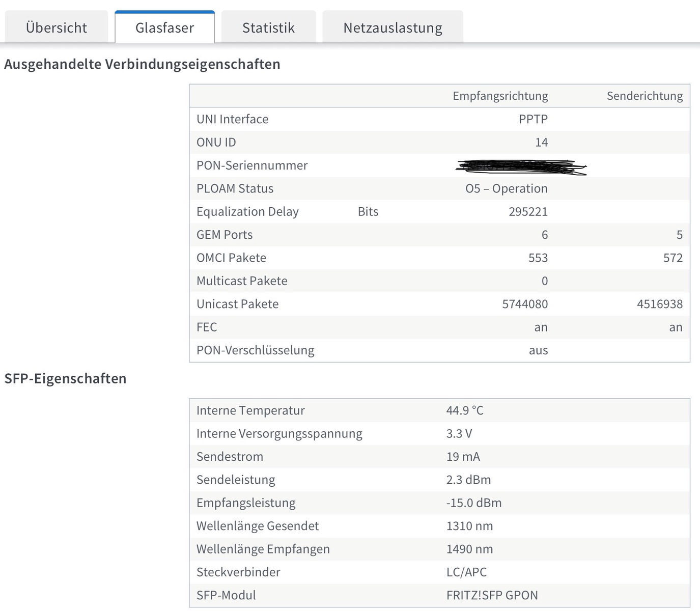The image size is (700, 611).
Task: Click the O5 – Operation status value
Action: 506,188
